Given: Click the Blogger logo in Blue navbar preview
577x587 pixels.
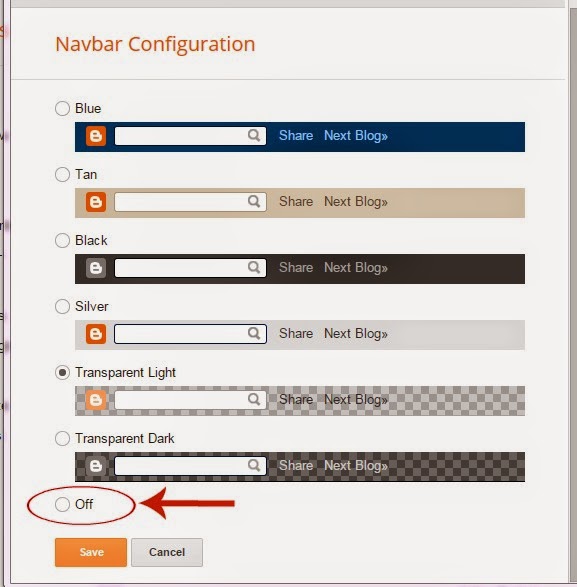Looking at the screenshot, I should pyautogui.click(x=96, y=136).
